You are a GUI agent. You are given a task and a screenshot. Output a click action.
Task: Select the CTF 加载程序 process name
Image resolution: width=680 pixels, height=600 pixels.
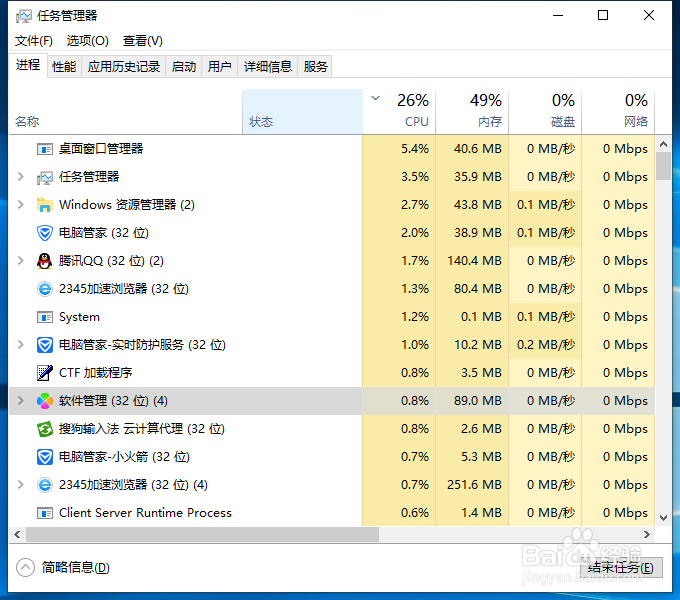tap(95, 373)
